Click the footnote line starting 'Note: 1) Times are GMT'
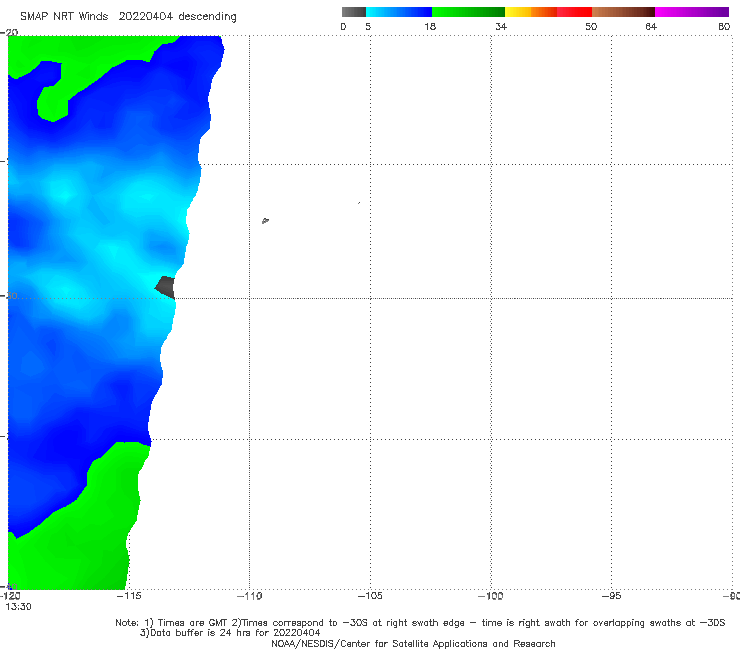 click(420, 623)
